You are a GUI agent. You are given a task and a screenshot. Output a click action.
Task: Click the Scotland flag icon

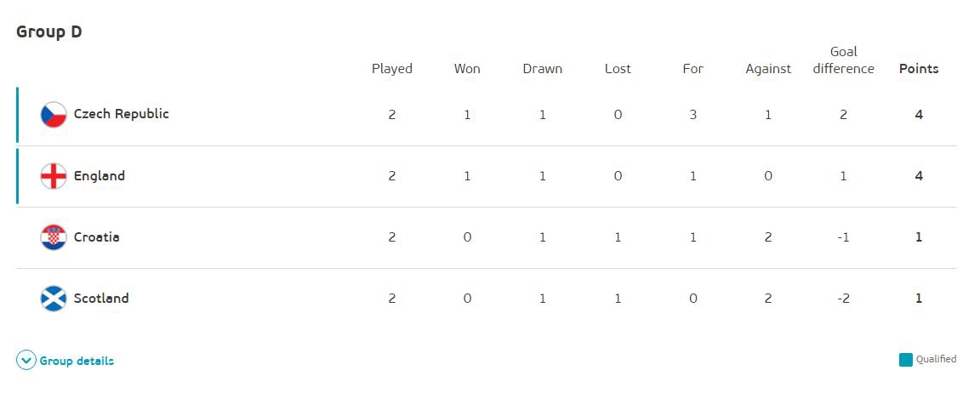click(54, 299)
